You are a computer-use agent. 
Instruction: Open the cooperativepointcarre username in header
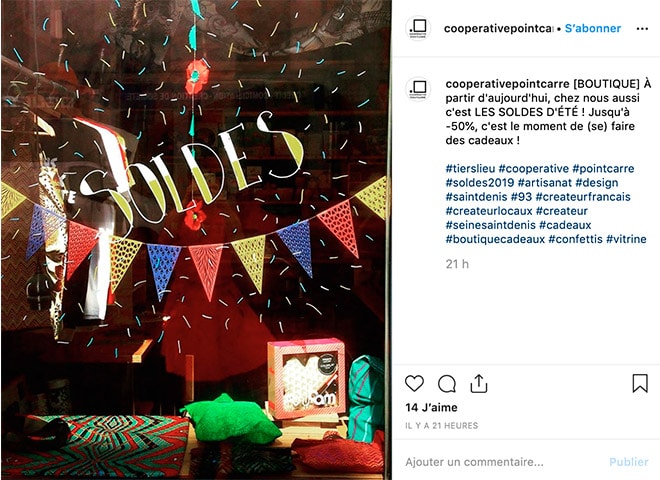tap(498, 28)
